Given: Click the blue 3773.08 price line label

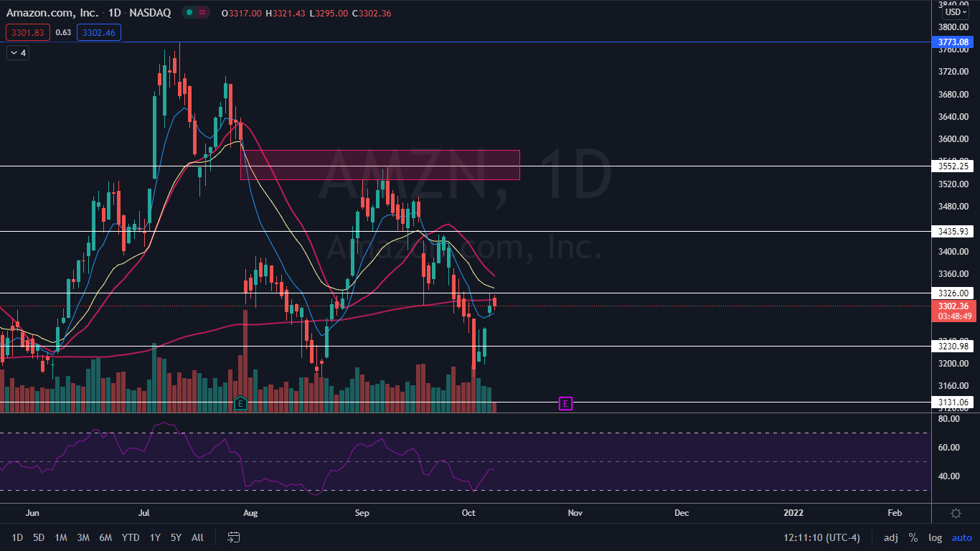Looking at the screenshot, I should [954, 42].
